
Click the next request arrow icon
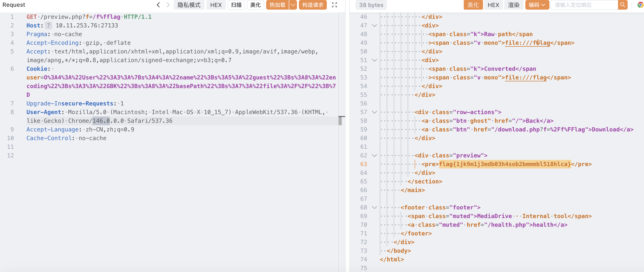point(168,5)
